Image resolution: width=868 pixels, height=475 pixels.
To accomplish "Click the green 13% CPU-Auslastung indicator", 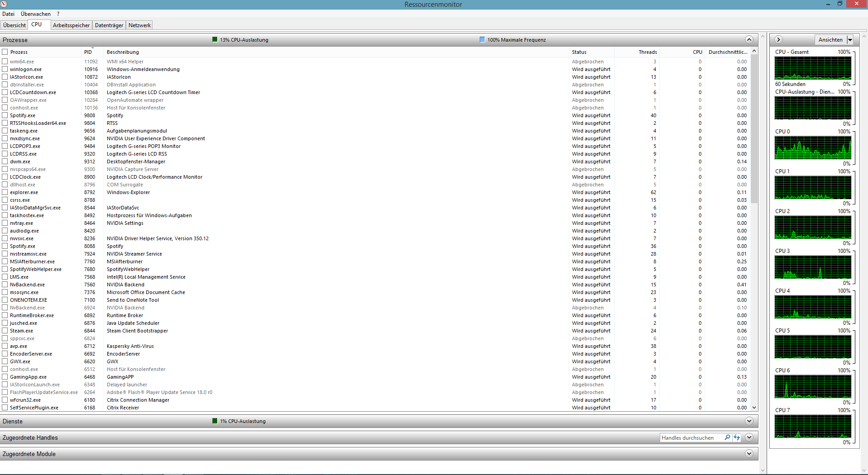I will [215, 40].
